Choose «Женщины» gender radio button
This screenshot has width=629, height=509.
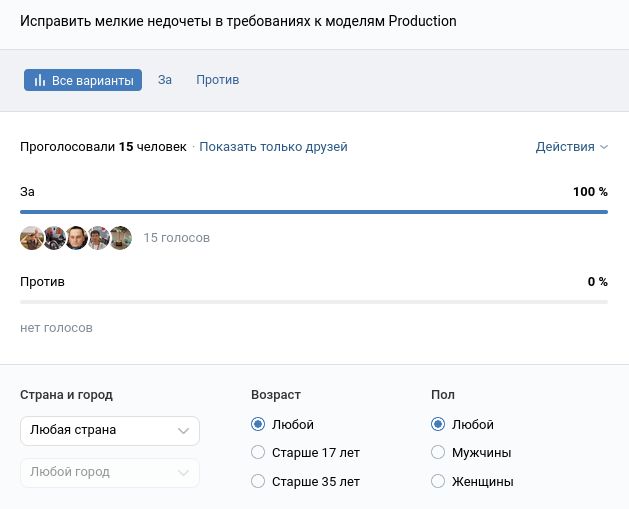tap(438, 482)
